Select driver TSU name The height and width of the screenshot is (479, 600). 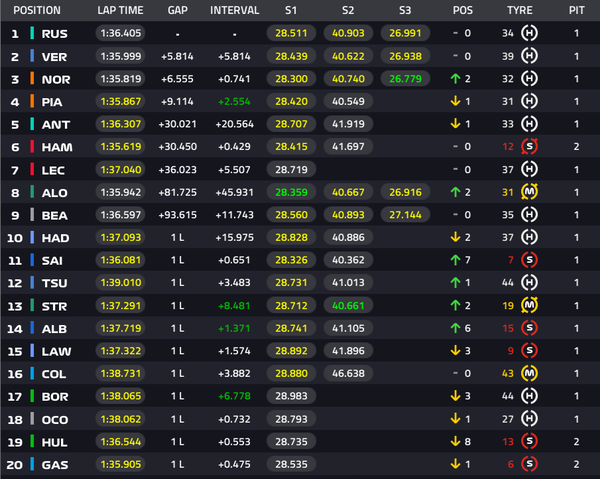coord(54,283)
